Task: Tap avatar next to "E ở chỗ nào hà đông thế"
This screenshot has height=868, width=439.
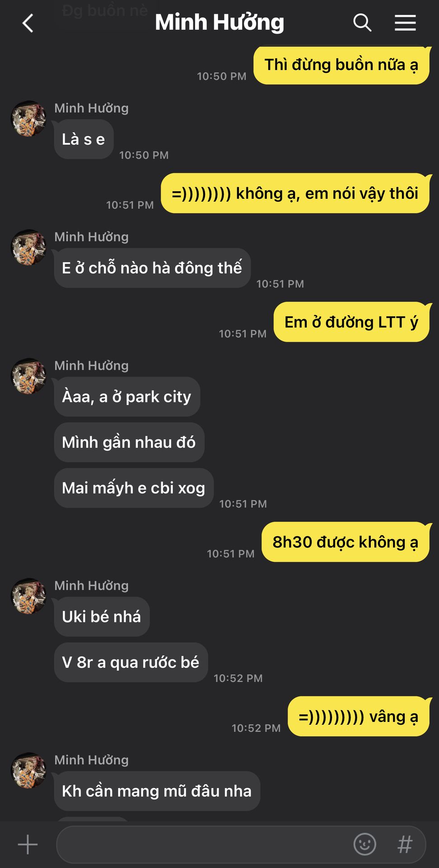Action: tap(28, 247)
